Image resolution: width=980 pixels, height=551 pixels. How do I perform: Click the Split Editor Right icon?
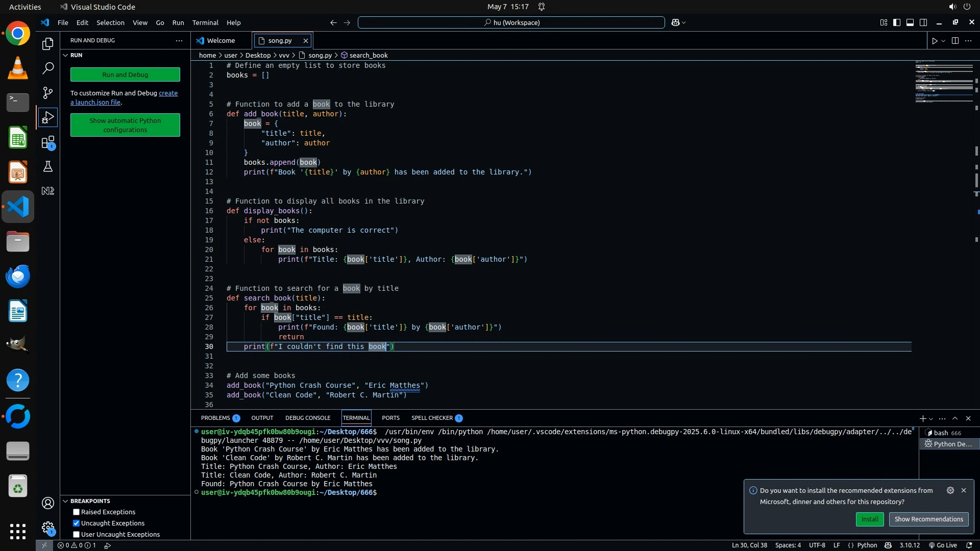tap(955, 41)
